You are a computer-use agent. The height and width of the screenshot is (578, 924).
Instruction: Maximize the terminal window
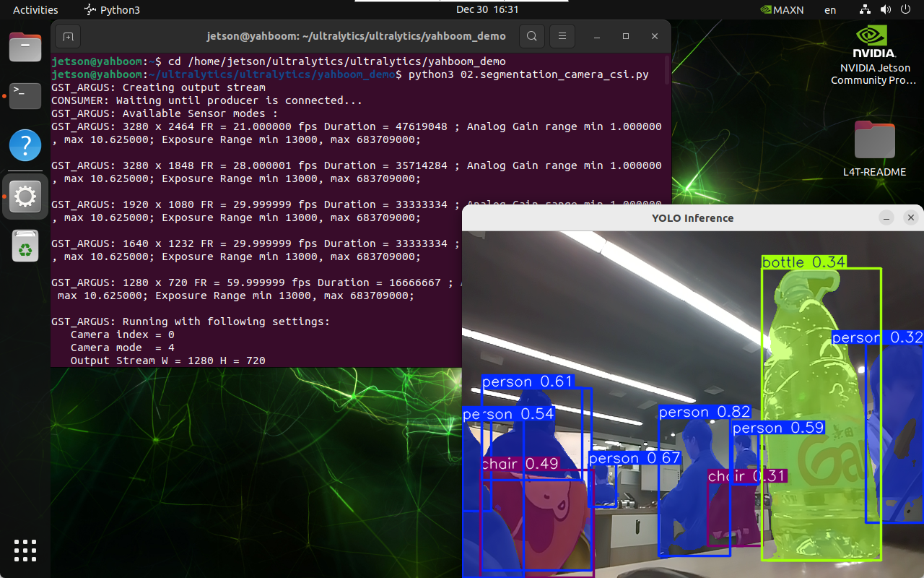point(626,36)
